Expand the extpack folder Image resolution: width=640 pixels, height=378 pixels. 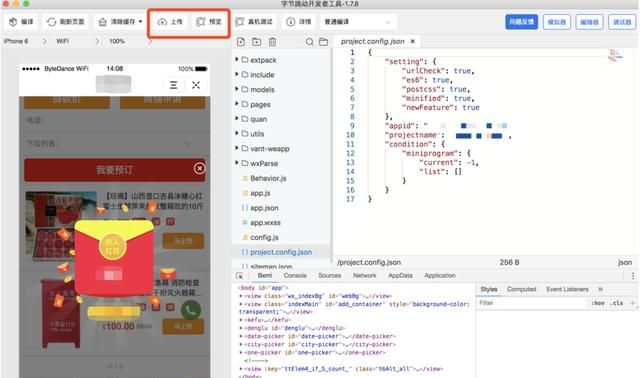click(x=237, y=60)
